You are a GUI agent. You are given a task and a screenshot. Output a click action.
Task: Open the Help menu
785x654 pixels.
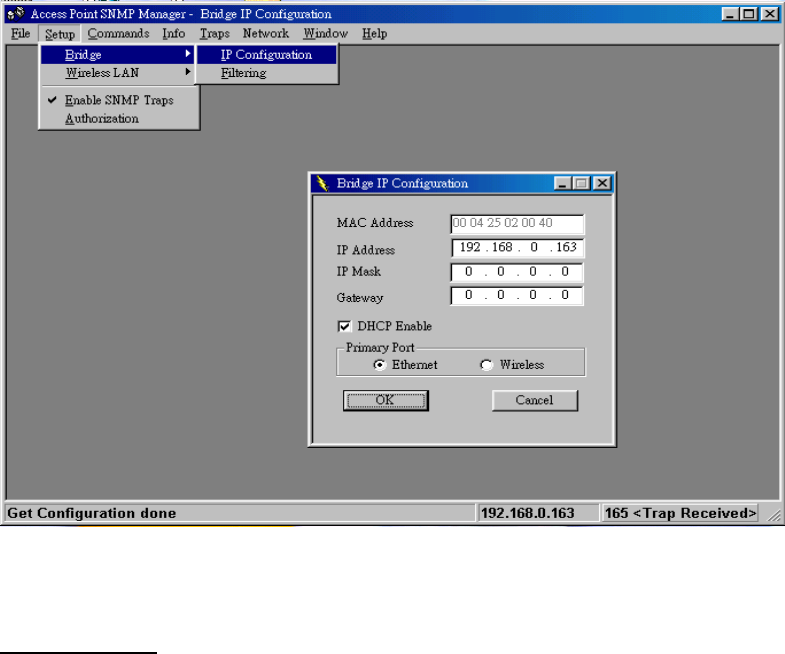pos(374,34)
